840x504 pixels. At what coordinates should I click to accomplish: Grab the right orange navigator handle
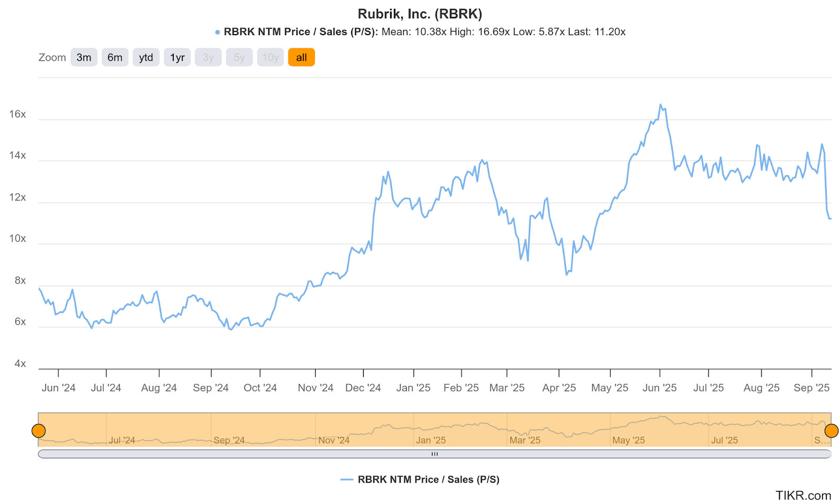(x=832, y=431)
